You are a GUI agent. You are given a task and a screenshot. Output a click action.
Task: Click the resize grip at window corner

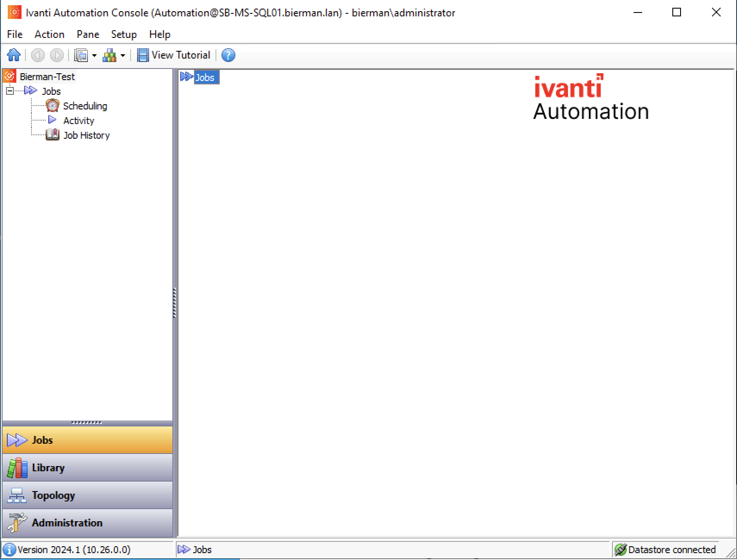[x=731, y=553]
